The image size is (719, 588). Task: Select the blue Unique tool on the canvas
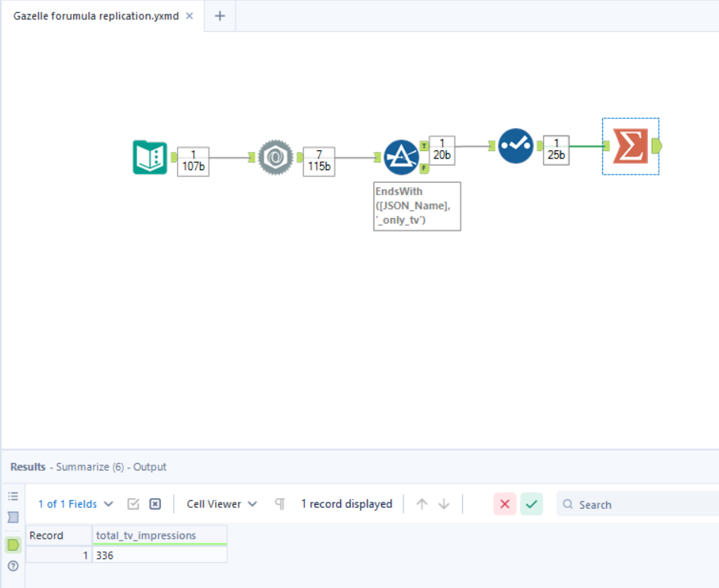tap(515, 147)
